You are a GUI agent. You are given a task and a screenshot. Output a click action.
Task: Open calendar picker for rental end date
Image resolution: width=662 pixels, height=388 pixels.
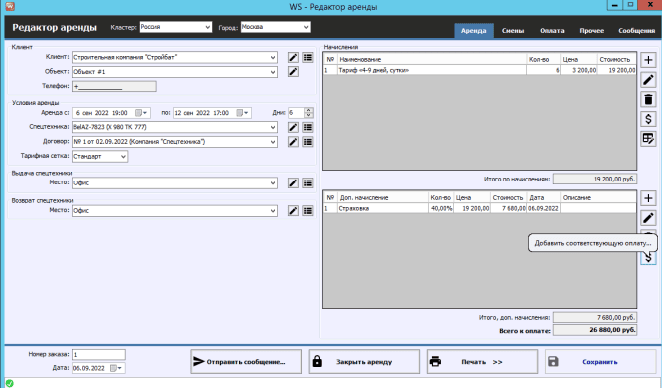point(242,113)
